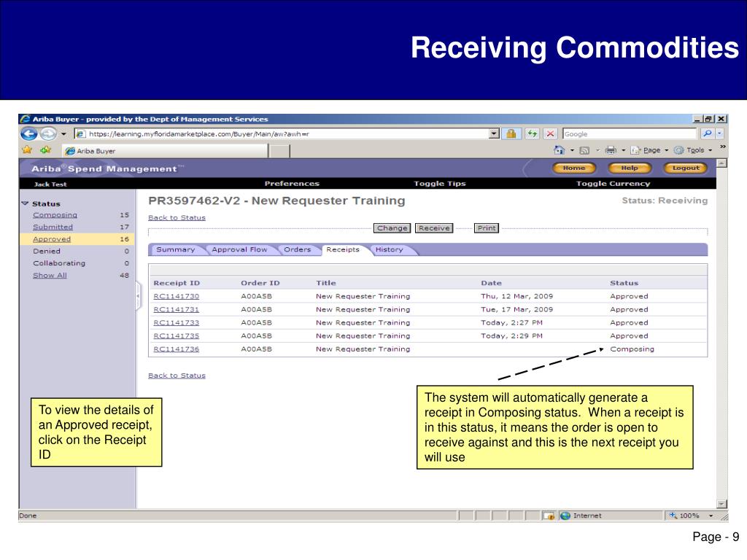The width and height of the screenshot is (747, 560).
Task: Open the Composing status link
Action: pos(55,215)
